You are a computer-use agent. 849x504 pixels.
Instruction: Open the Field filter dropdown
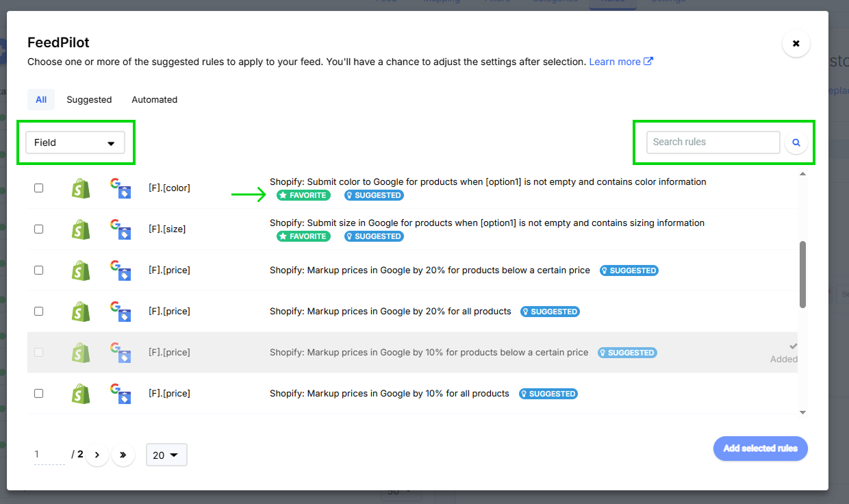pos(75,142)
